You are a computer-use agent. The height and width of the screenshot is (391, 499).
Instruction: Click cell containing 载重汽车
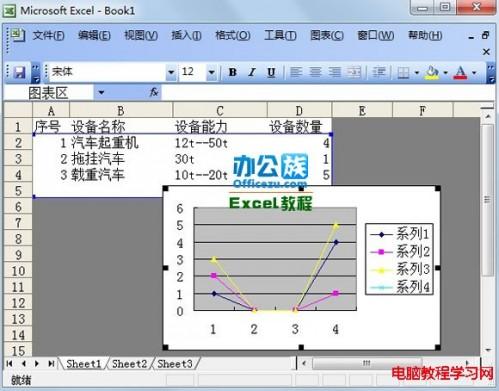121,175
